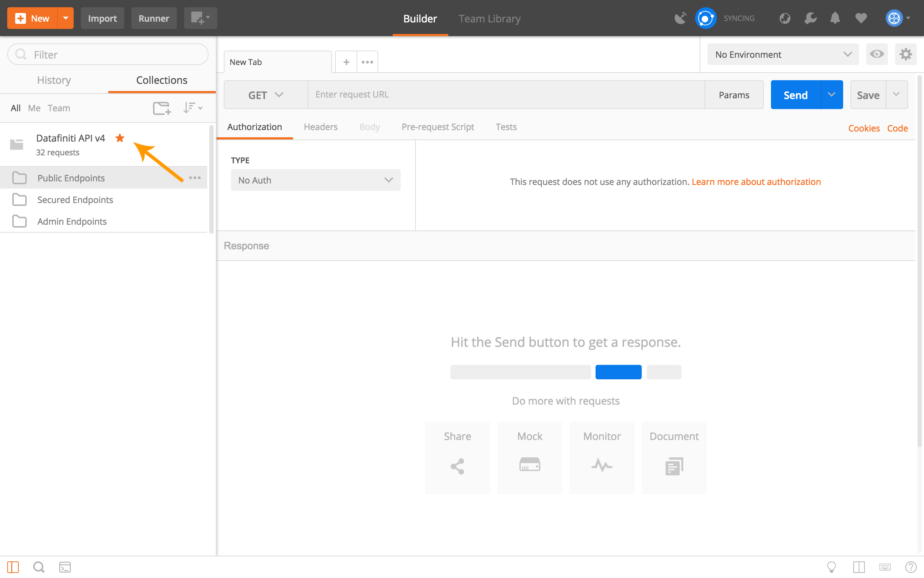Image resolution: width=924 pixels, height=578 pixels.
Task: Expand the Secured Endpoints folder
Action: click(x=104, y=199)
